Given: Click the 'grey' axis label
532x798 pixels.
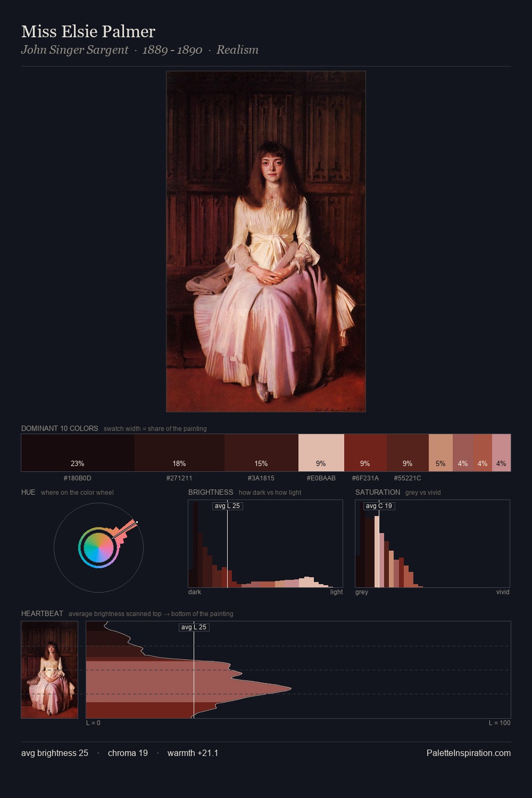Looking at the screenshot, I should coord(362,592).
